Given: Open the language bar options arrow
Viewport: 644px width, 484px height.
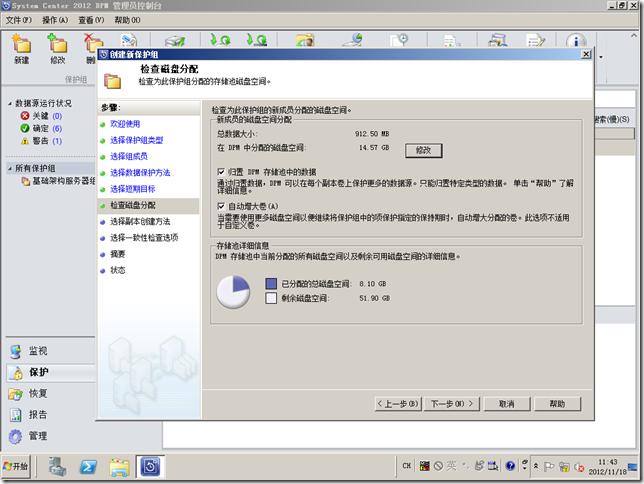Looking at the screenshot, I should pos(524,468).
